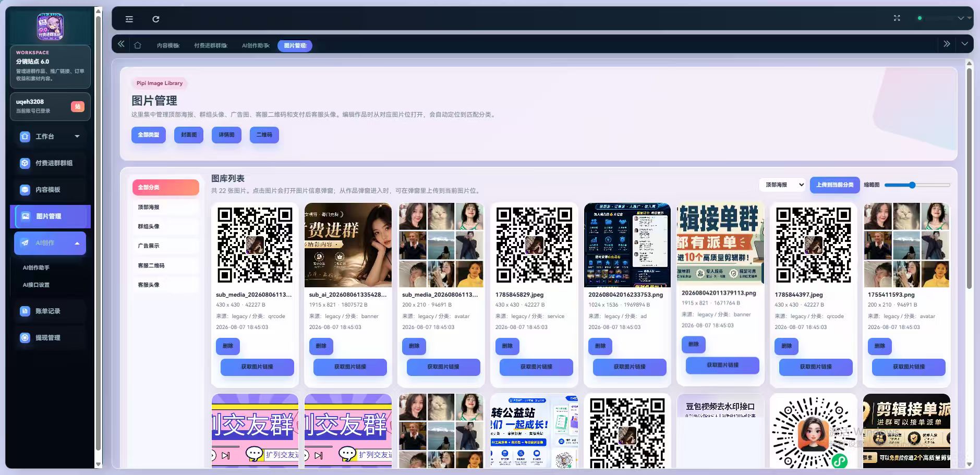
Task: Open the tab list chevron dropdown
Action: click(x=964, y=44)
